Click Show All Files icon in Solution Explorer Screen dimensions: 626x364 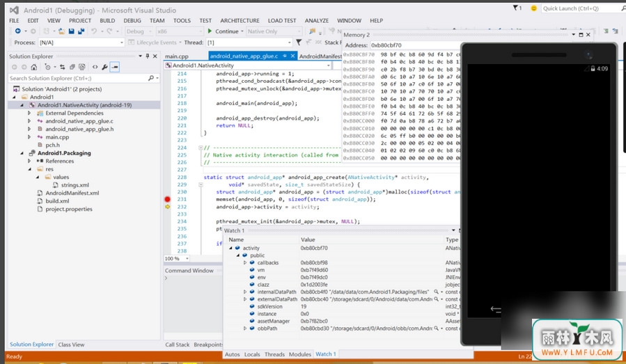click(82, 67)
